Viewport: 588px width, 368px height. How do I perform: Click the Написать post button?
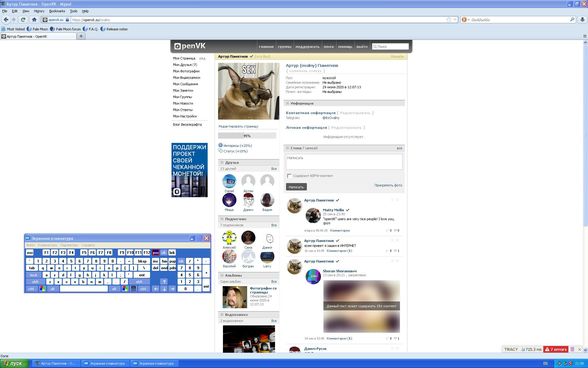296,187
